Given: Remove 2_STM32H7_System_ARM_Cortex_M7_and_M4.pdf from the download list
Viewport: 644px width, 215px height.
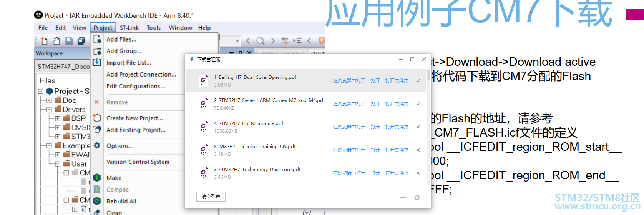Looking at the screenshot, I should tap(418, 104).
